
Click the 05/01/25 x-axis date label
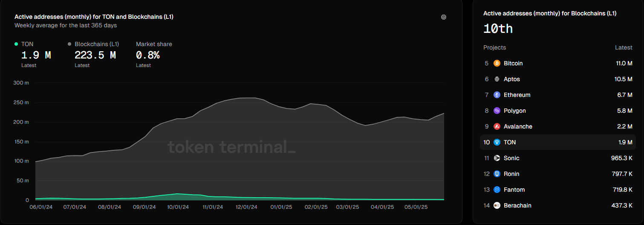(x=416, y=207)
